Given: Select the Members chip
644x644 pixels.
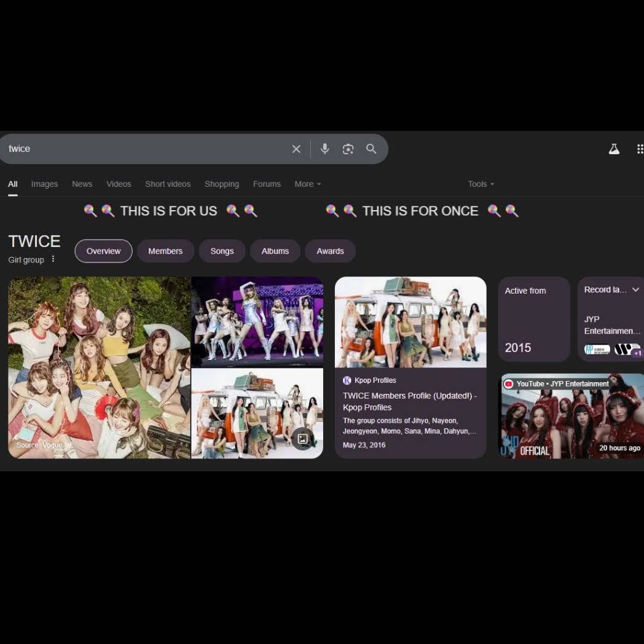Looking at the screenshot, I should tap(165, 251).
